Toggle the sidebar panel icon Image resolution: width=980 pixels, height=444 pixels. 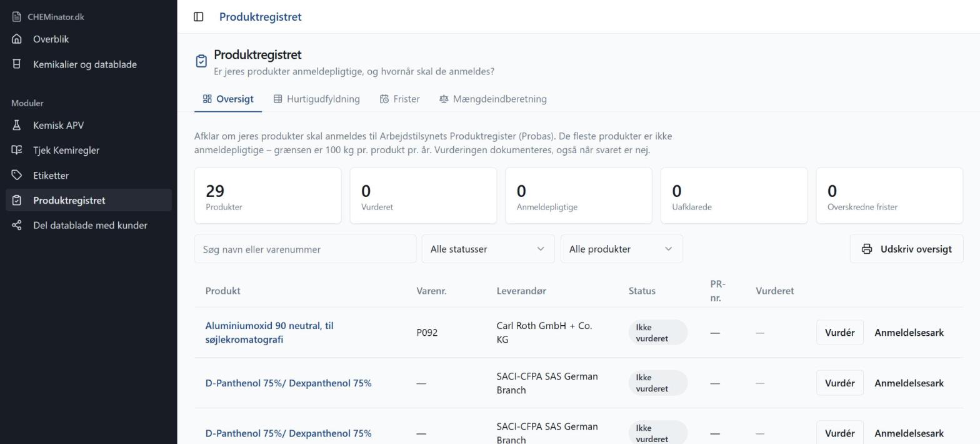pos(198,17)
